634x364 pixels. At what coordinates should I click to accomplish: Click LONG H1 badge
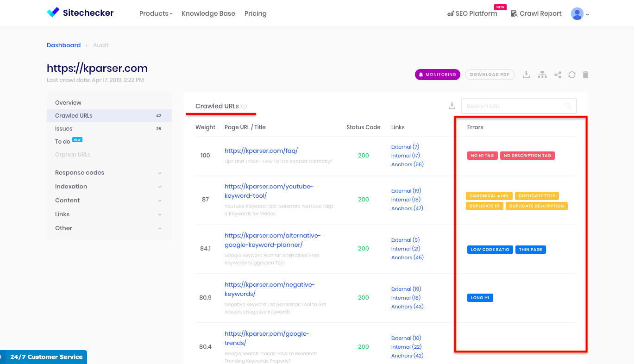(480, 298)
